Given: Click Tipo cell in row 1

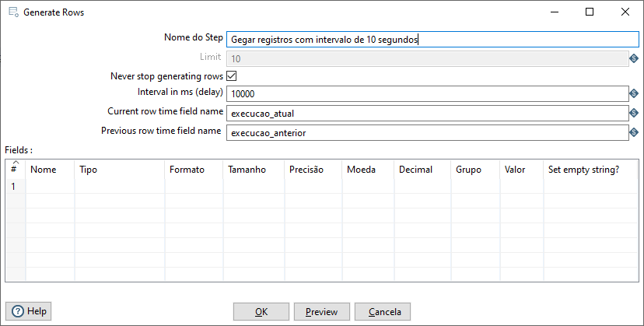Looking at the screenshot, I should (120, 186).
